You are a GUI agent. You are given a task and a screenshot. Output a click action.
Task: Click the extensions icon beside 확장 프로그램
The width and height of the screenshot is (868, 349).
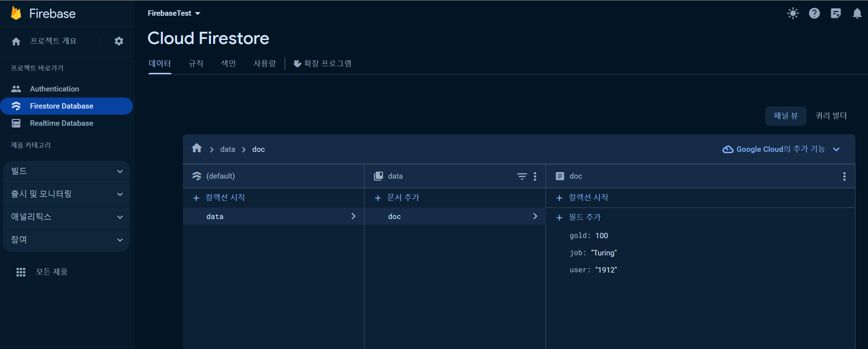[x=297, y=64]
